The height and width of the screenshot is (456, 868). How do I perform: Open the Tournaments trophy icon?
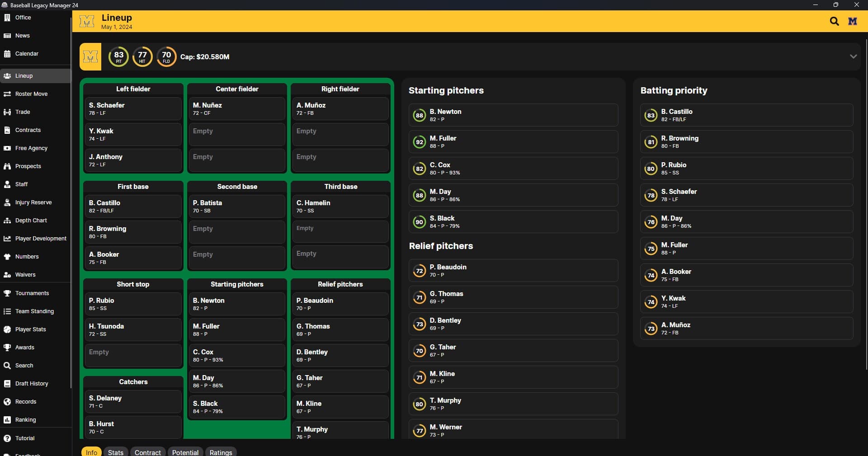(x=7, y=293)
